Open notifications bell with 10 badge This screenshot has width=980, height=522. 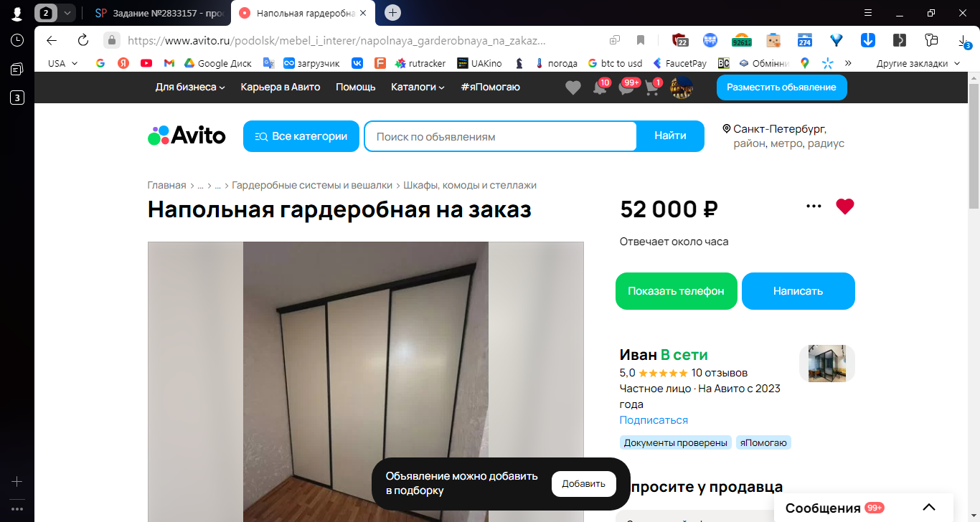point(600,87)
